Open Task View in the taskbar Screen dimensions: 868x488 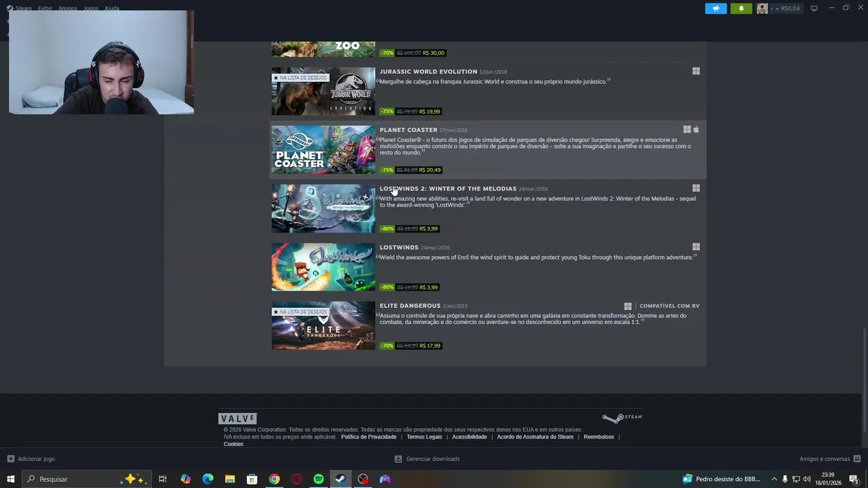(163, 479)
